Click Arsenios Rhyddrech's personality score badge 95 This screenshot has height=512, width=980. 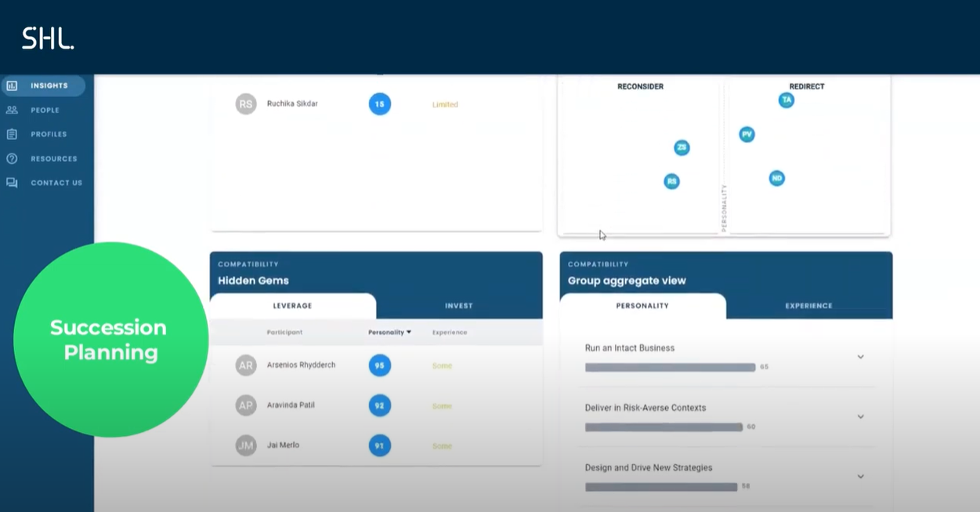379,365
